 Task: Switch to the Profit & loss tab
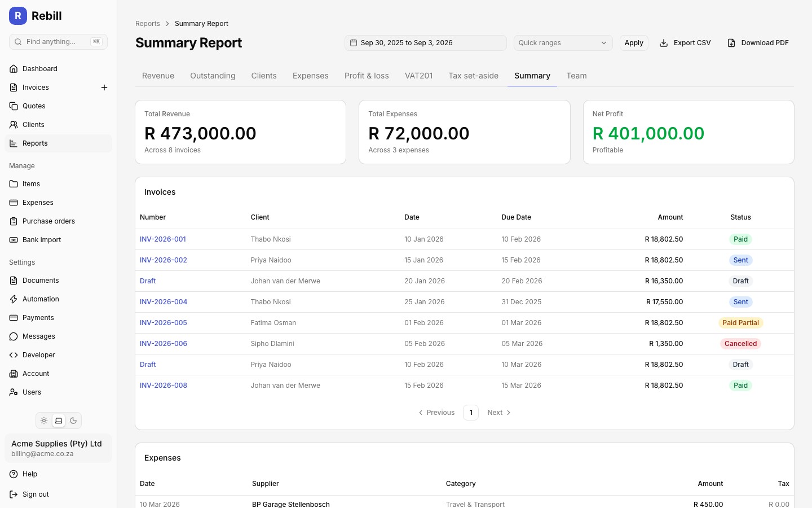coord(367,76)
